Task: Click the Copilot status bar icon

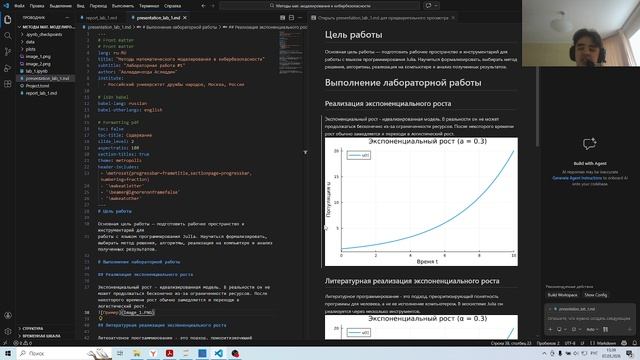Action: click(624, 343)
